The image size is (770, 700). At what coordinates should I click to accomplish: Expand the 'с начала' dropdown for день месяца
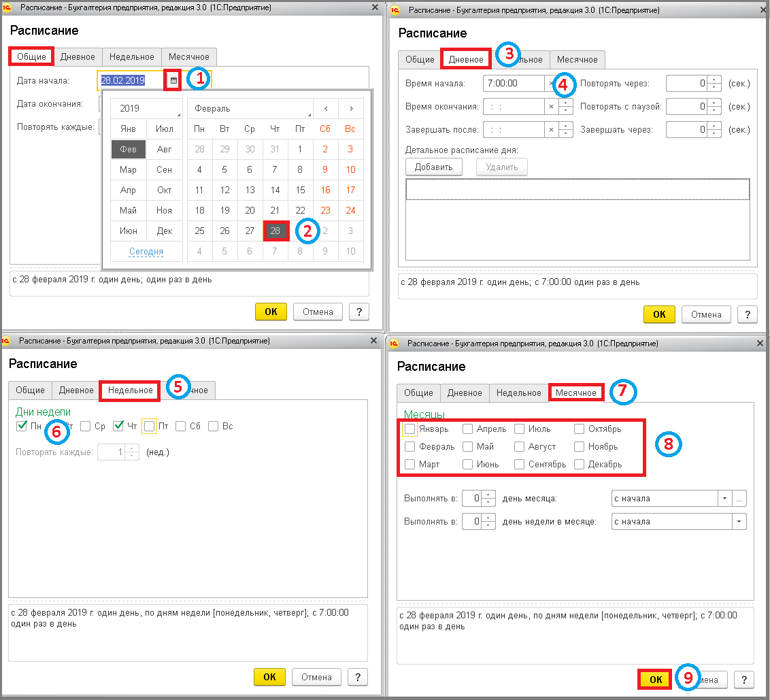click(724, 498)
